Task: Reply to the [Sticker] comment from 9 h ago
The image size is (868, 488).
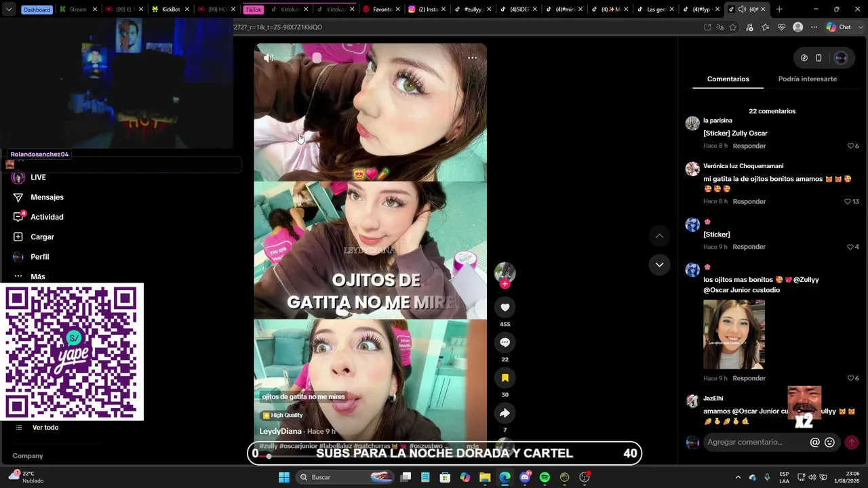Action: coord(749,247)
